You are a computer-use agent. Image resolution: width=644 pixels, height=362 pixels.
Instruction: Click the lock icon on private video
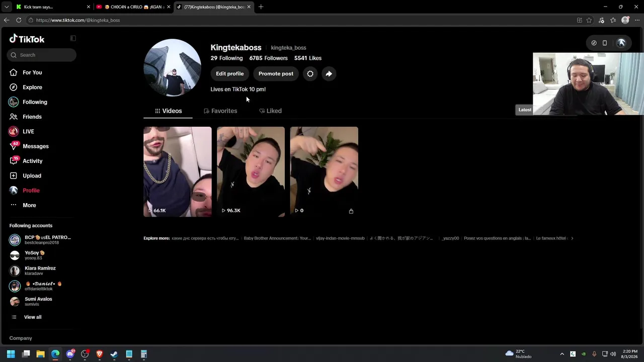tap(351, 211)
